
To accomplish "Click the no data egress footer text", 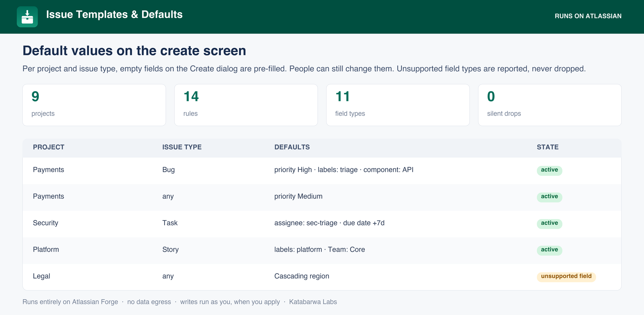I will tap(149, 302).
